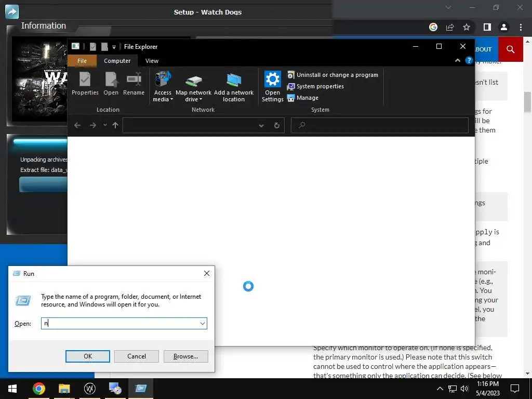Collapse the File Explorer ribbon

457,60
